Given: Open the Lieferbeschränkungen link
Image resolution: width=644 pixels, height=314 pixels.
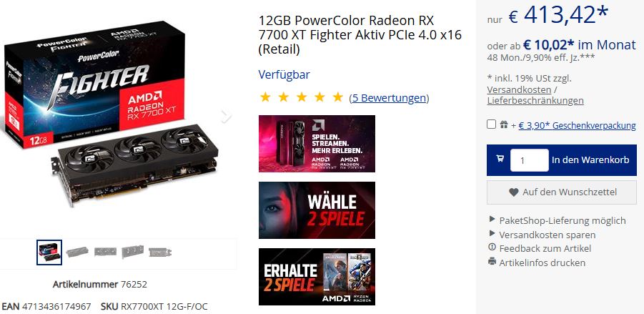Looking at the screenshot, I should [x=535, y=100].
